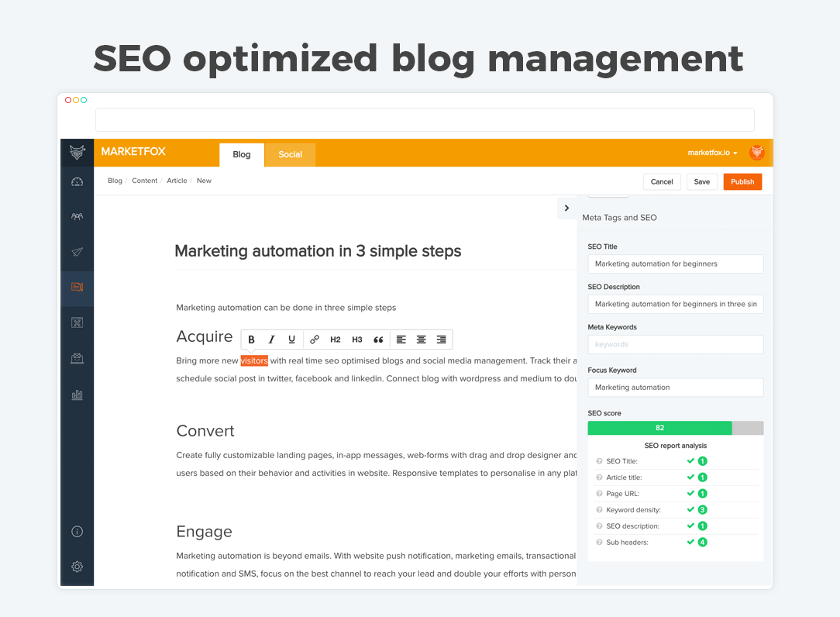Image resolution: width=840 pixels, height=617 pixels.
Task: Set heading H3 in toolbar
Action: [357, 340]
